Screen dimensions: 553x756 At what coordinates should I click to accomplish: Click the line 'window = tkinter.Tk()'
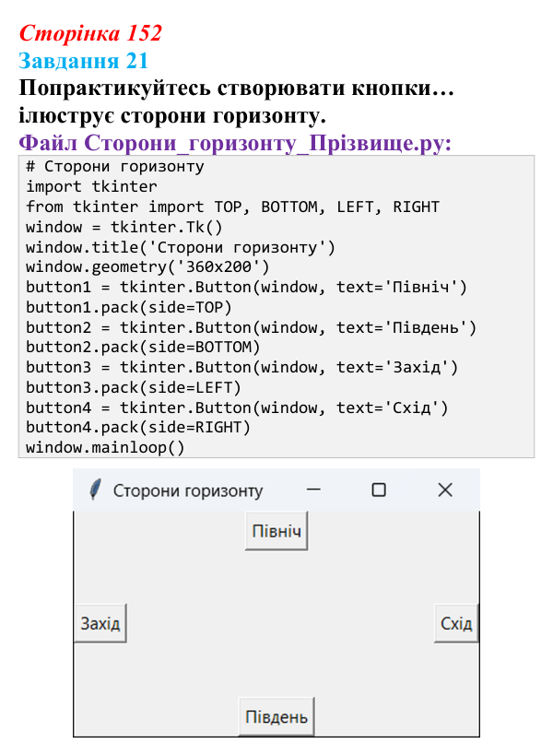[124, 227]
